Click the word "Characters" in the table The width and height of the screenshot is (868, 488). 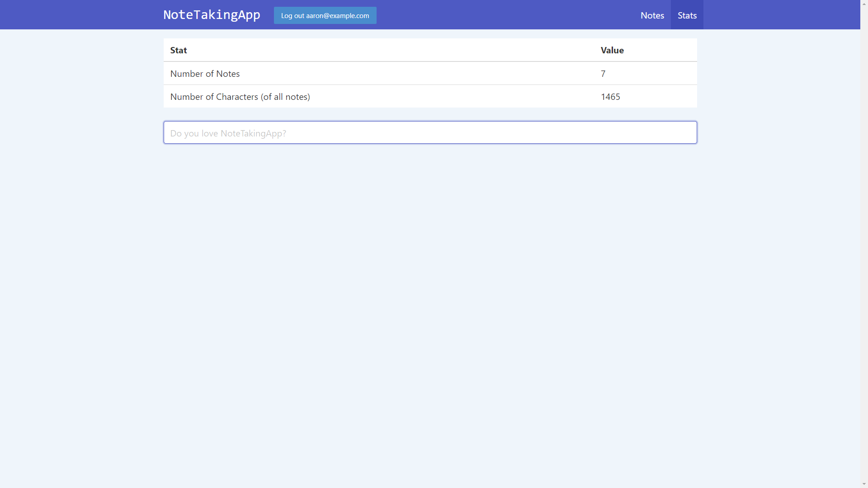[237, 97]
